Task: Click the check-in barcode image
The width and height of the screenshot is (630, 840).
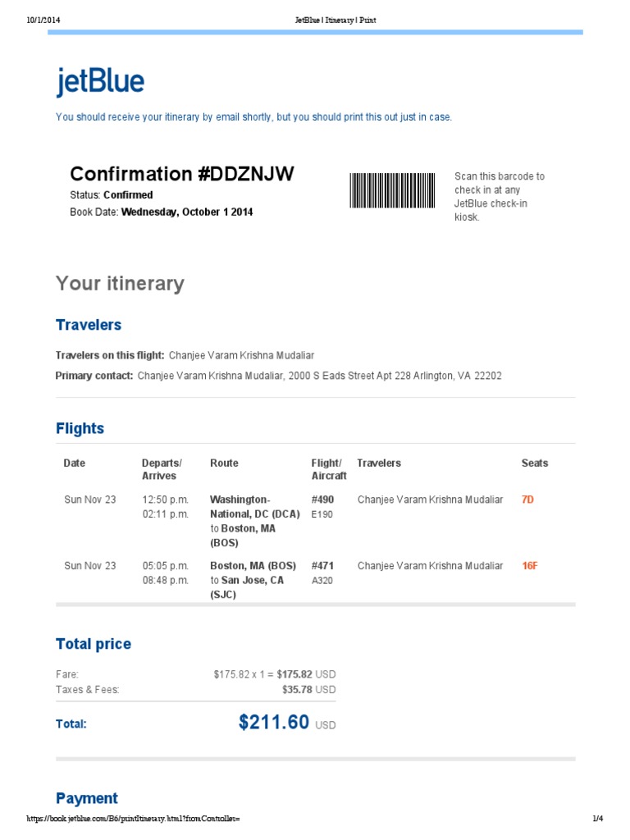Action: pyautogui.click(x=392, y=190)
